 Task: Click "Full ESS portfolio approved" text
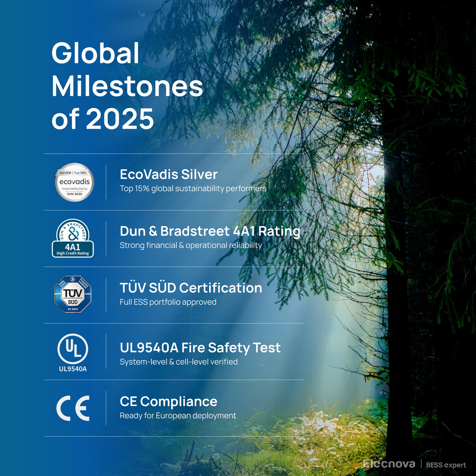coord(168,302)
